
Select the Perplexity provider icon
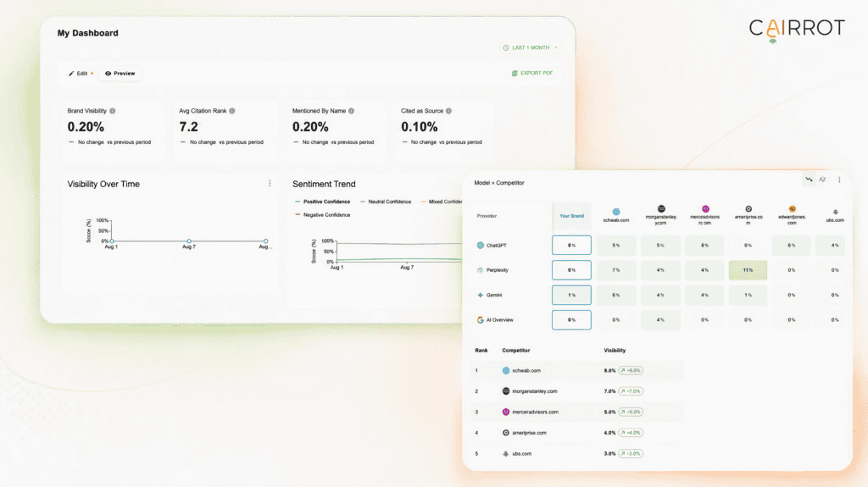click(x=480, y=270)
